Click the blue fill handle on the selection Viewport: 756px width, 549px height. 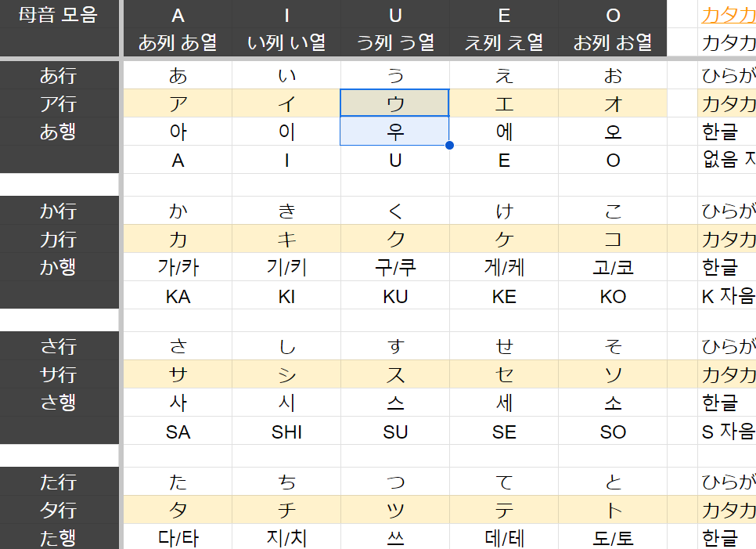coord(449,146)
